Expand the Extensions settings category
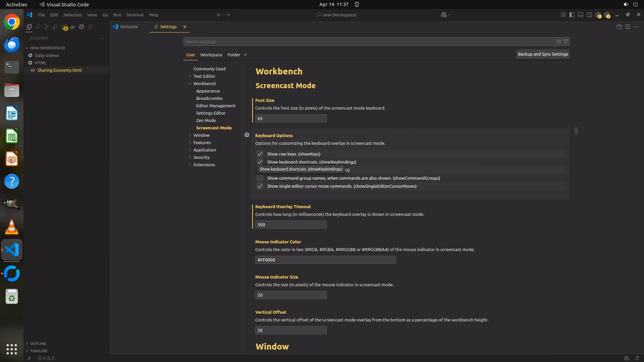The image size is (644, 362). click(x=204, y=165)
